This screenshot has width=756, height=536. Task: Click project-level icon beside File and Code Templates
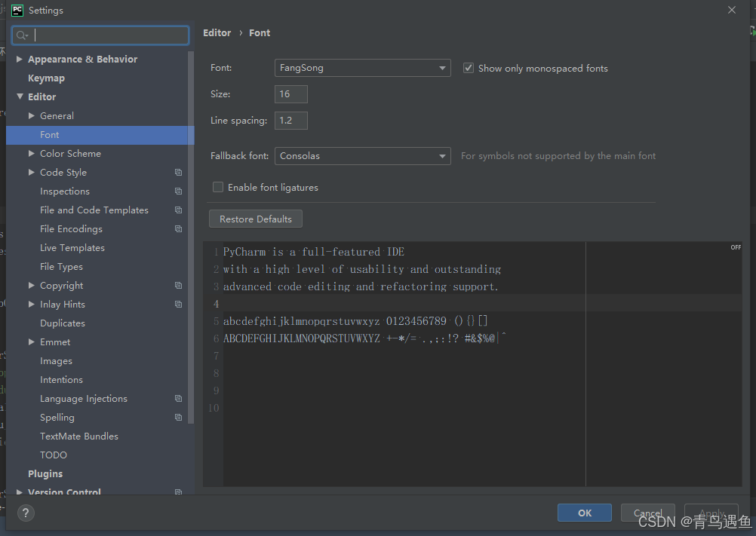[x=178, y=210]
